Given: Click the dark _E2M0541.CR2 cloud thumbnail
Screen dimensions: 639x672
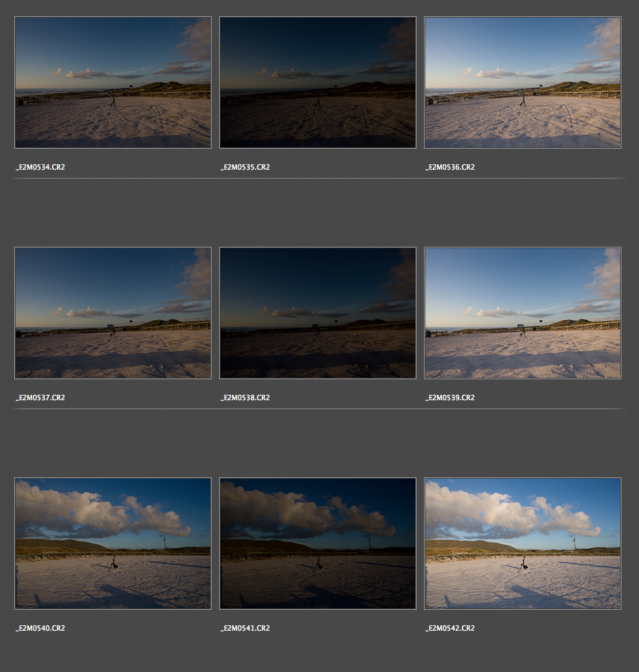Looking at the screenshot, I should click(317, 544).
